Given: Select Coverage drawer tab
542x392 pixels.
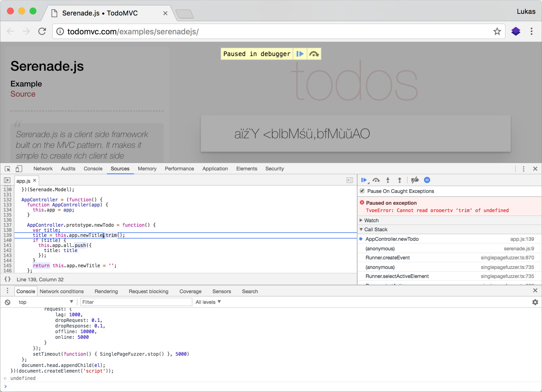Looking at the screenshot, I should 190,291.
